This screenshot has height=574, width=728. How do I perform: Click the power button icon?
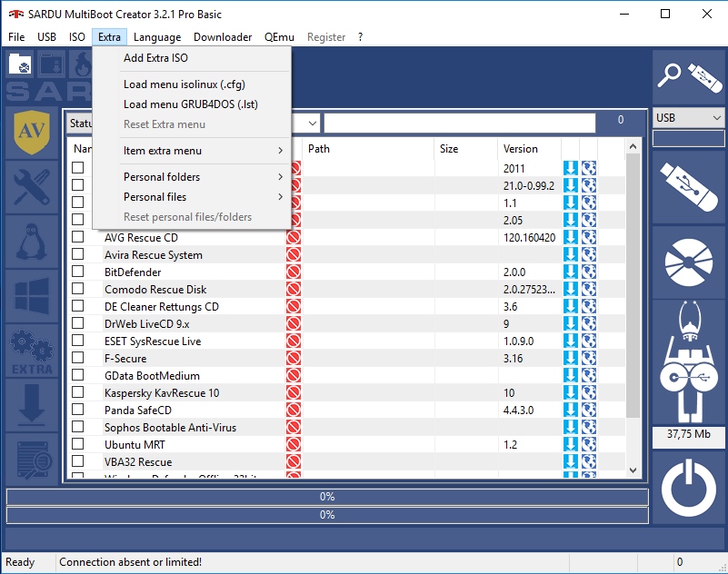click(x=689, y=488)
